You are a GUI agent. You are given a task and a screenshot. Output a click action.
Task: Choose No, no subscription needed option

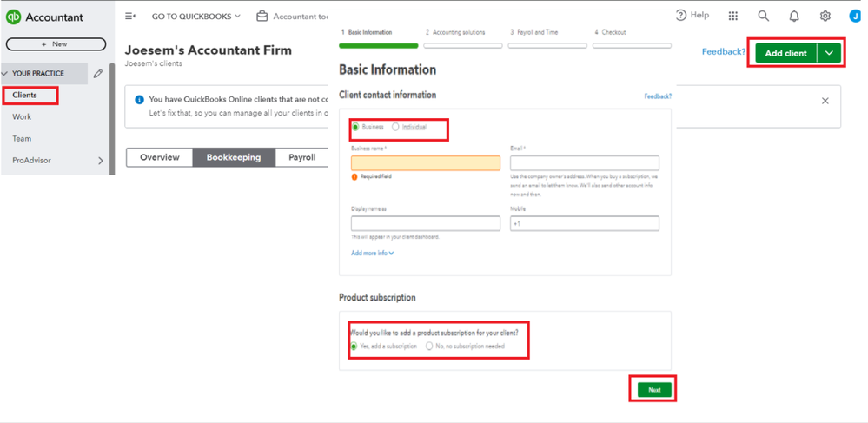pos(429,346)
